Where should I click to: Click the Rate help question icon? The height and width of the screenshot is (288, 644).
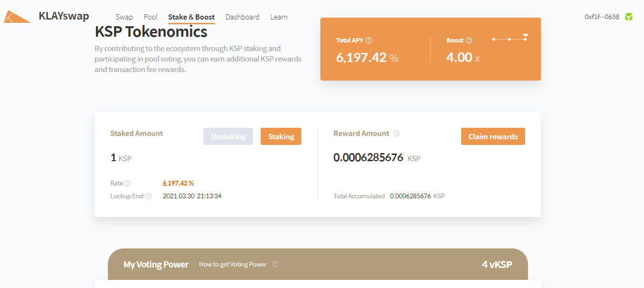(x=127, y=184)
